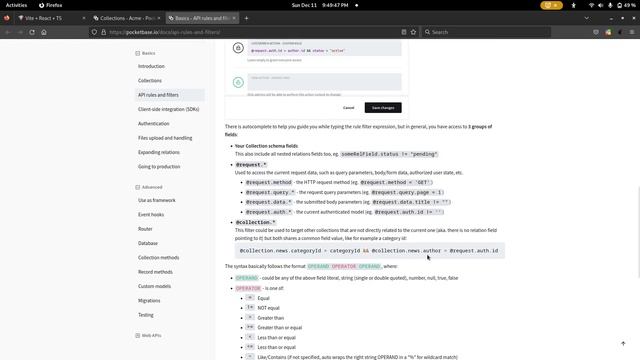Close the Vite + React + TS tab
This screenshot has height=360, width=640.
[x=84, y=18]
